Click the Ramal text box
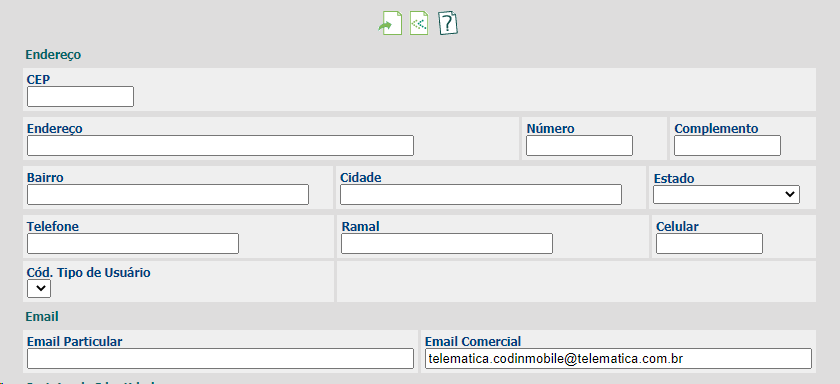 click(447, 243)
